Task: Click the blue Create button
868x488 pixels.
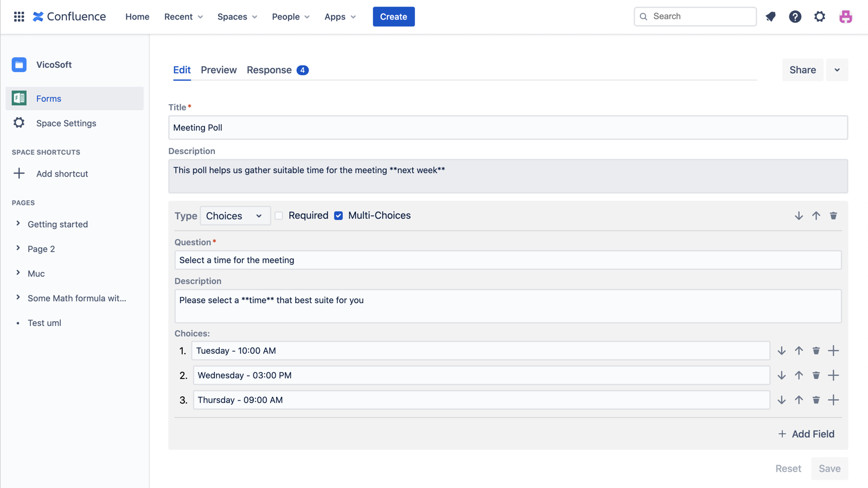Action: click(393, 17)
